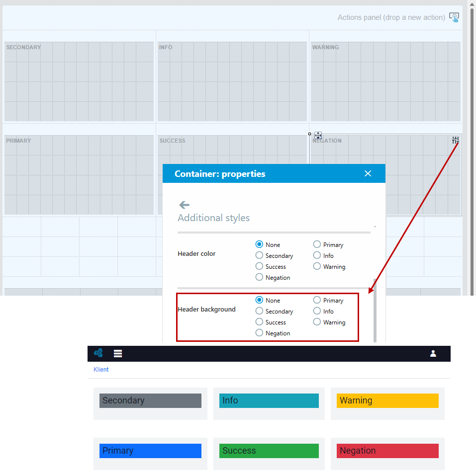
Task: Select the WARNING container in designer
Action: point(385,81)
